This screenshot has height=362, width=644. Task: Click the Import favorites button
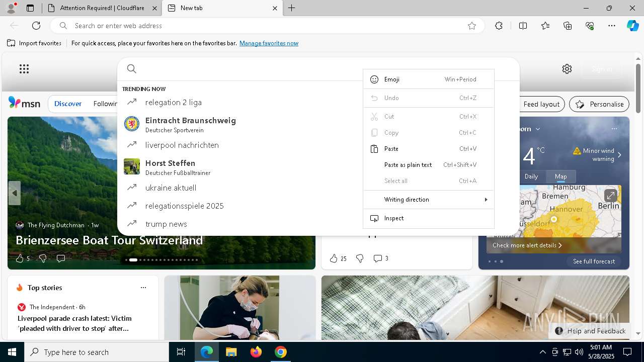click(x=34, y=43)
